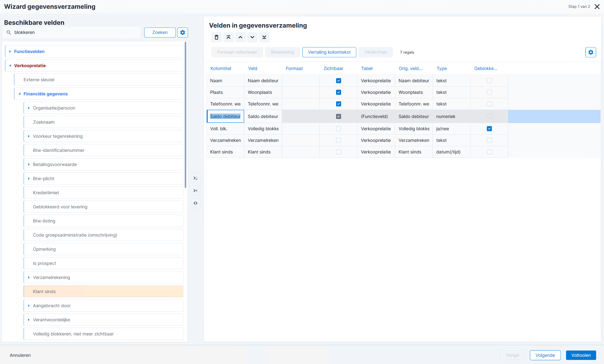
Task: Open search settings gear next to Zoeken
Action: click(182, 32)
